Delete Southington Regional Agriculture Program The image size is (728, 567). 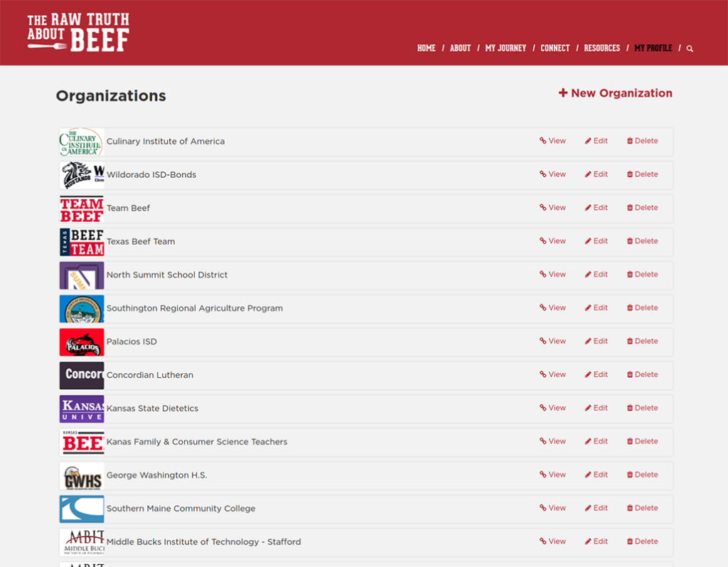642,308
